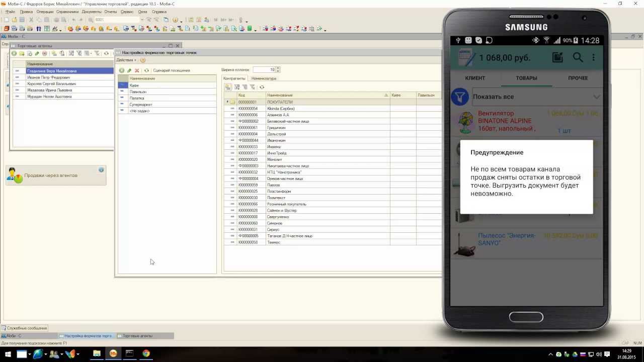Sort the table by Наименование column
The height and width of the screenshot is (362, 644).
[x=328, y=95]
